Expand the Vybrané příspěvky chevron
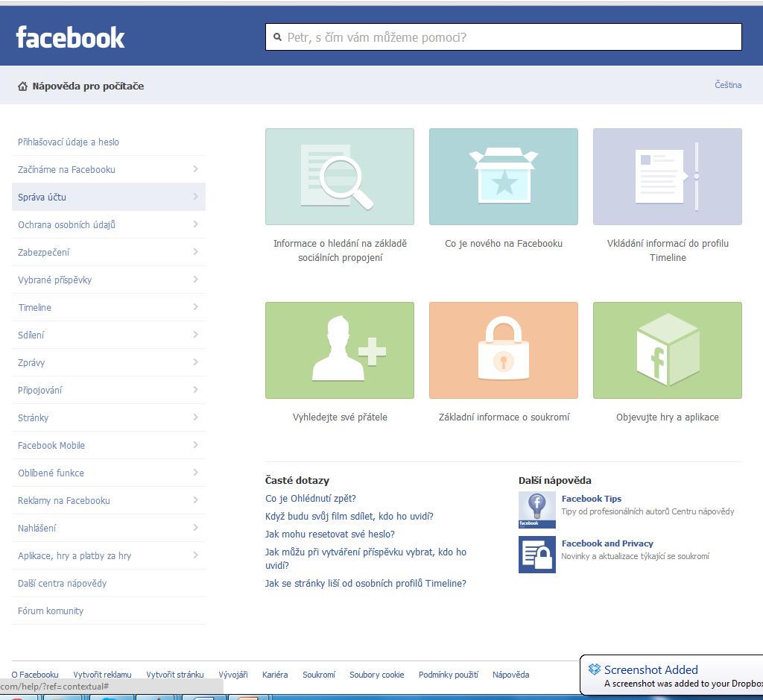 pyautogui.click(x=196, y=280)
